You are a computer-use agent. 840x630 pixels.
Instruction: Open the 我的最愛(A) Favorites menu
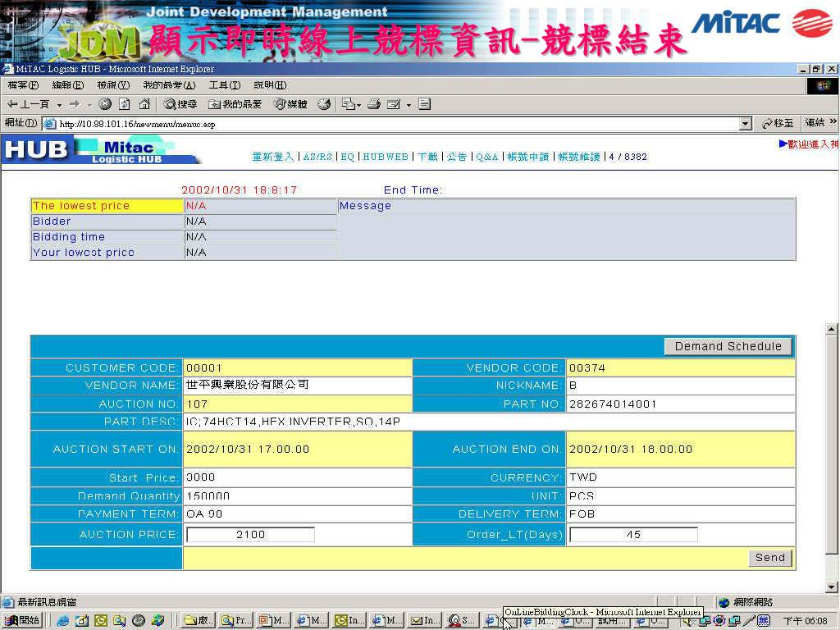[169, 85]
